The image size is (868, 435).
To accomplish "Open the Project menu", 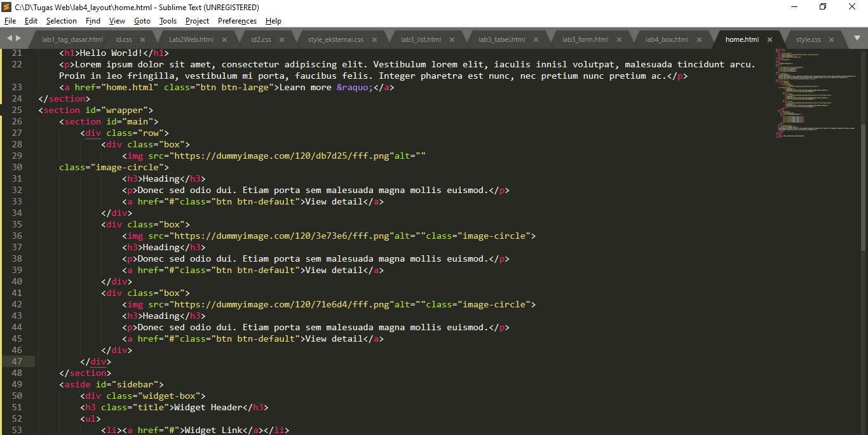I will point(196,20).
